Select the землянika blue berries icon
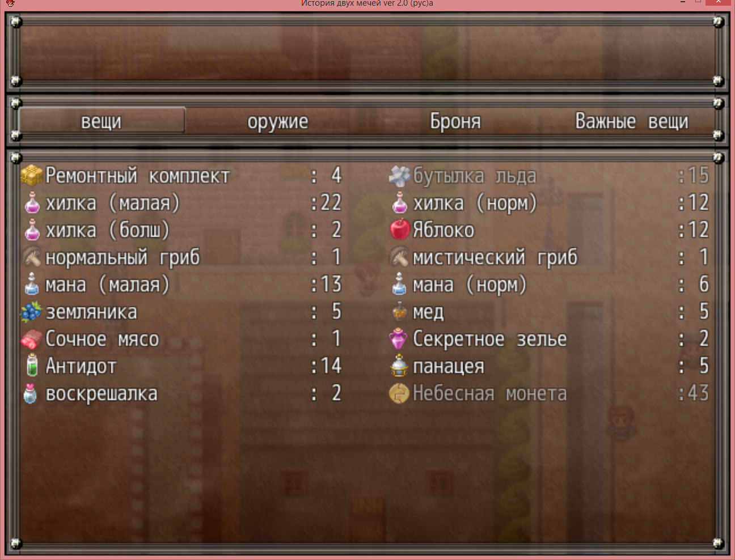 click(x=32, y=312)
